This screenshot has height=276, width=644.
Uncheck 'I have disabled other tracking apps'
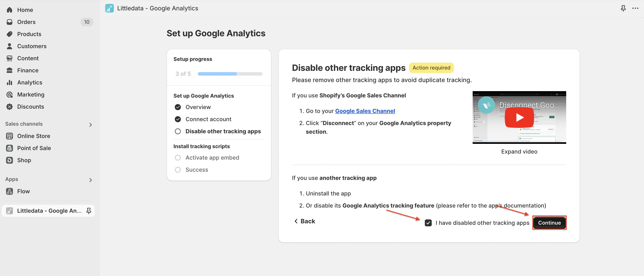point(428,223)
